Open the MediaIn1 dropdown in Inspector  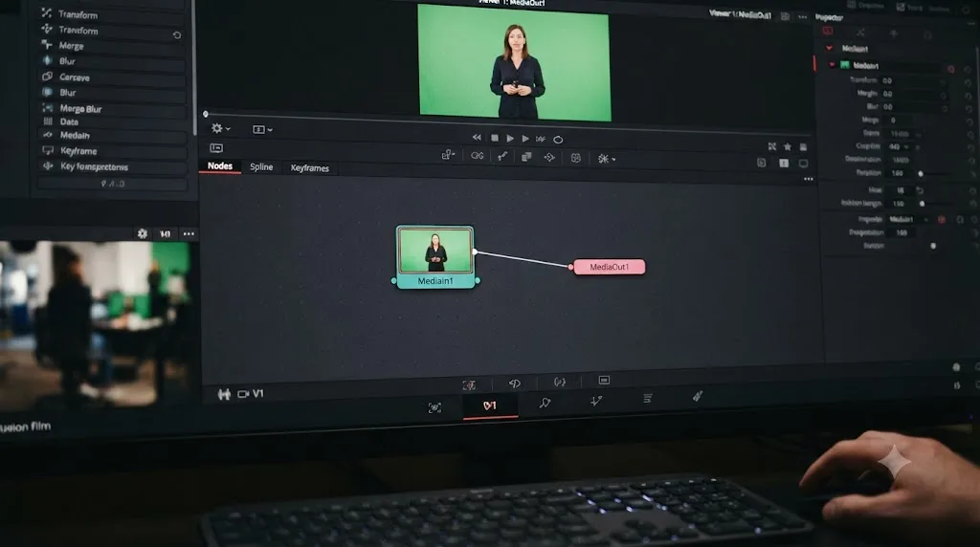tap(909, 219)
